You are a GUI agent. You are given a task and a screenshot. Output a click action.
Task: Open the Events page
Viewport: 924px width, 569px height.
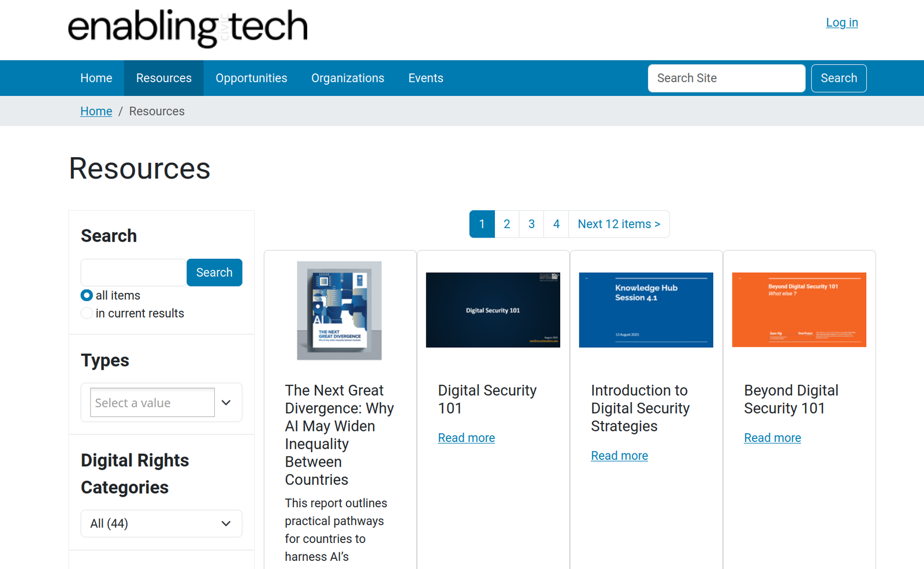426,78
